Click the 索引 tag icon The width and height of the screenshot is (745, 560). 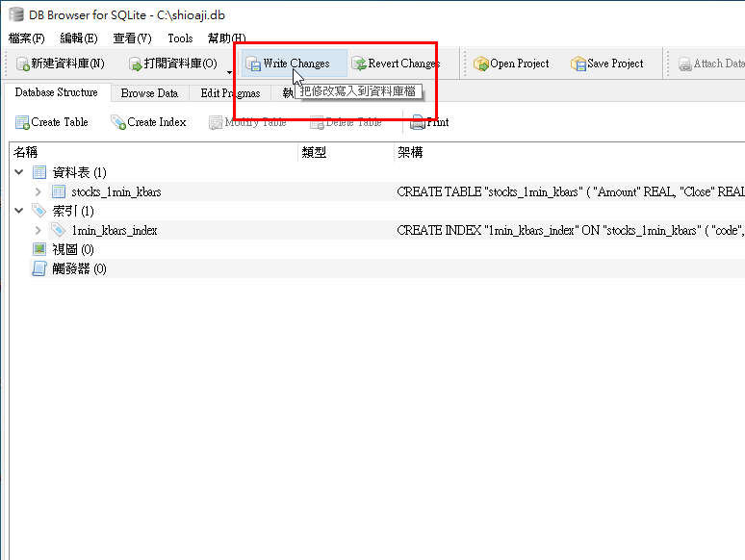tap(39, 210)
